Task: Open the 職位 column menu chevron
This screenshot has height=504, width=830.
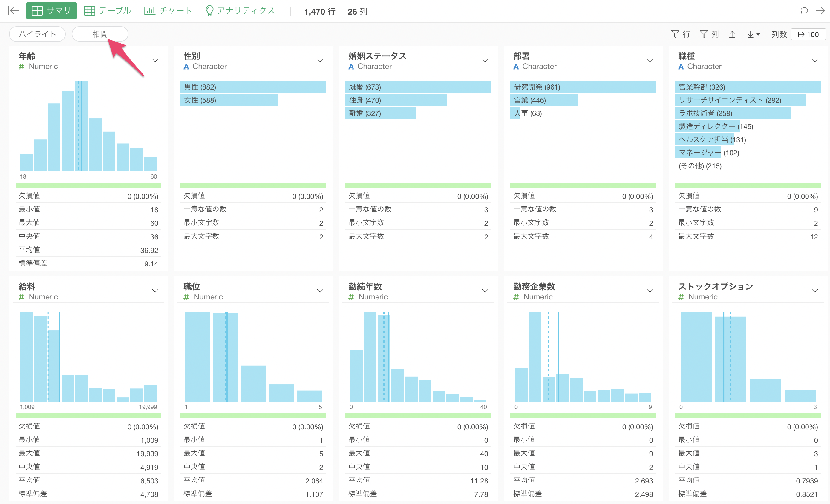Action: click(x=320, y=291)
